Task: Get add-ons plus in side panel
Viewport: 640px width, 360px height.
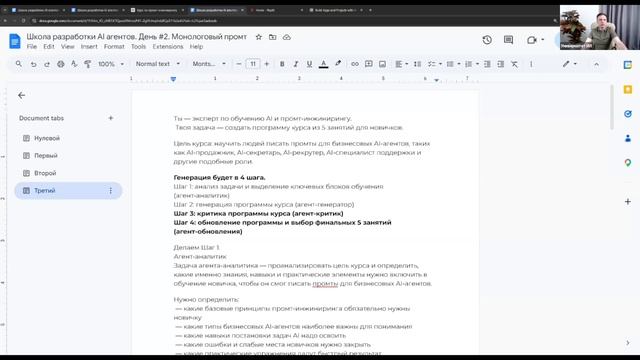Action: point(628,202)
